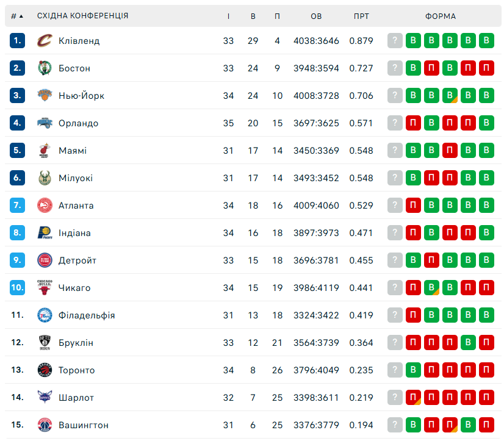The image size is (504, 441).
Task: Sort table by the # rank column
Action: click(16, 16)
